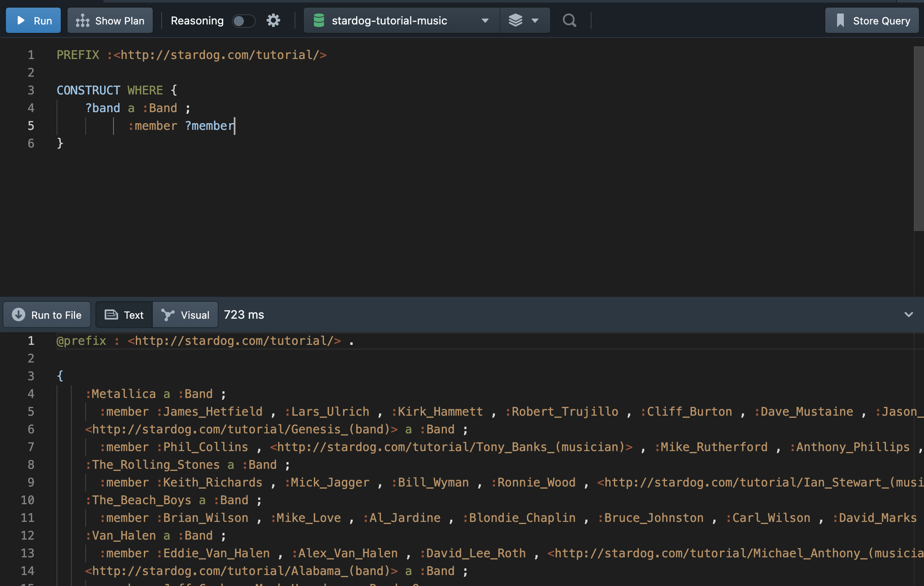
Task: Collapse the results panel chevron
Action: (x=909, y=315)
